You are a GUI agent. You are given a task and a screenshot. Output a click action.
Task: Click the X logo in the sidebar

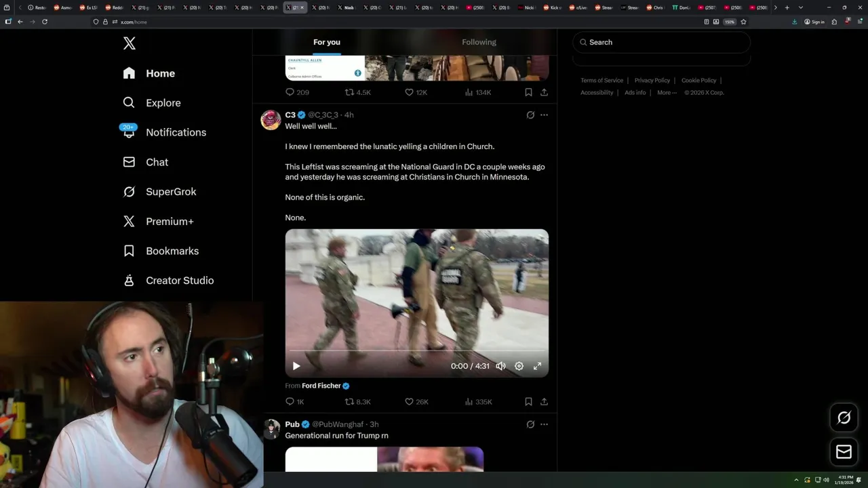(x=130, y=43)
